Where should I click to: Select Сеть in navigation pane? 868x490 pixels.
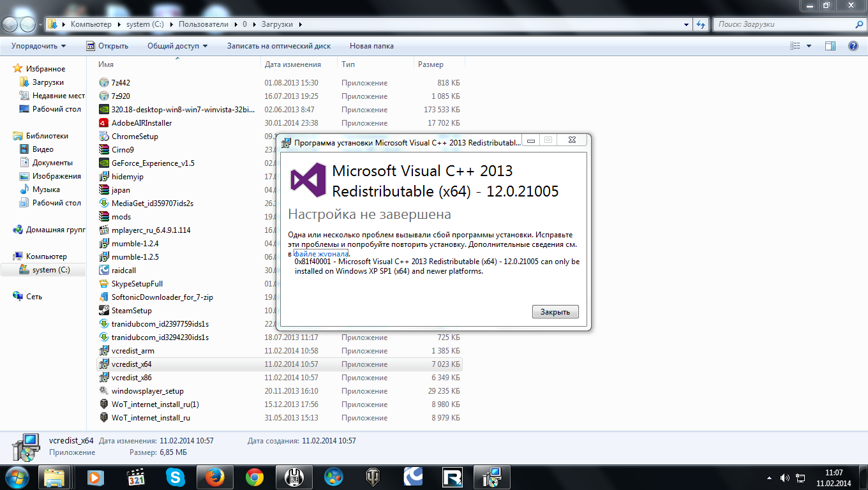(34, 297)
